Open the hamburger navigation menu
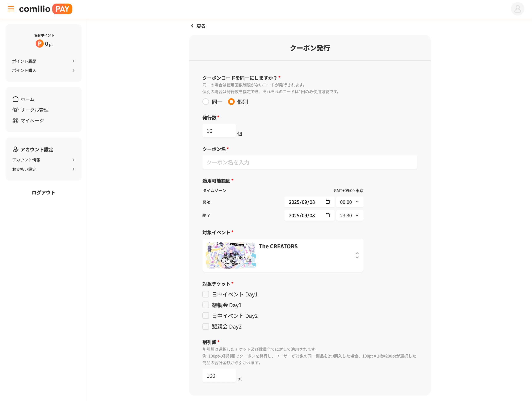 point(11,9)
